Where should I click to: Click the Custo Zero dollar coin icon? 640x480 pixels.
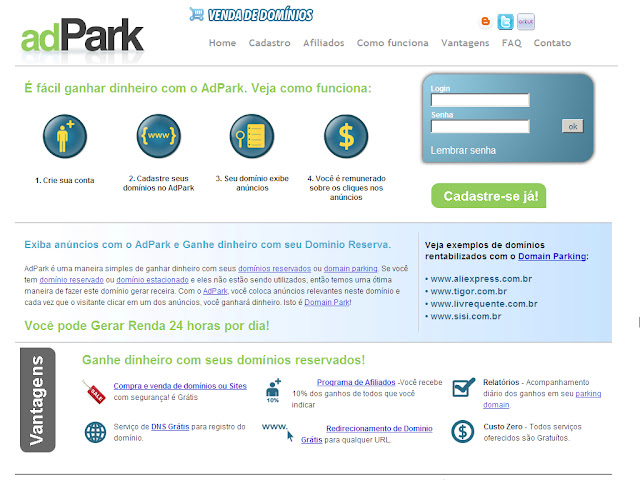tap(463, 431)
